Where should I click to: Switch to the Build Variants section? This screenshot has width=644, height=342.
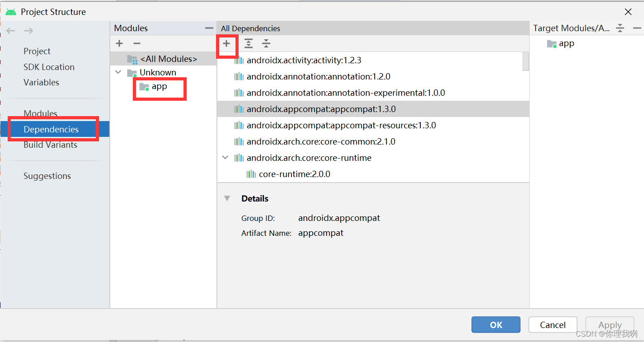click(x=51, y=145)
